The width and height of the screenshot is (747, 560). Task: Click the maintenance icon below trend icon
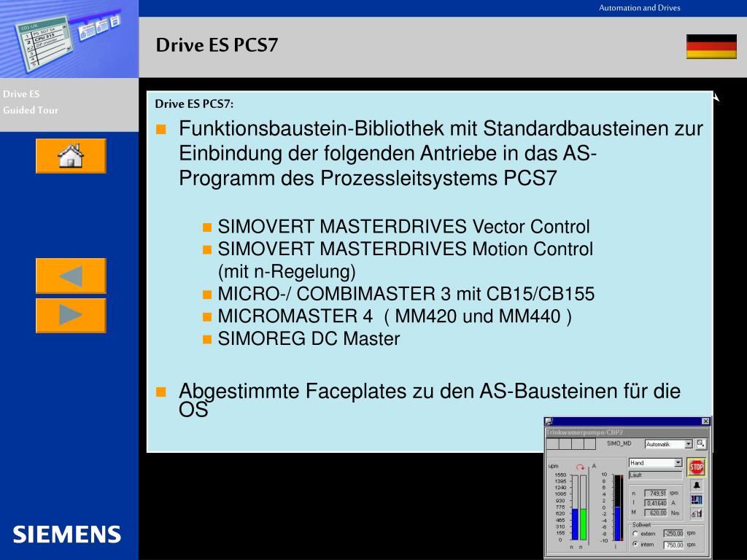pos(697,513)
